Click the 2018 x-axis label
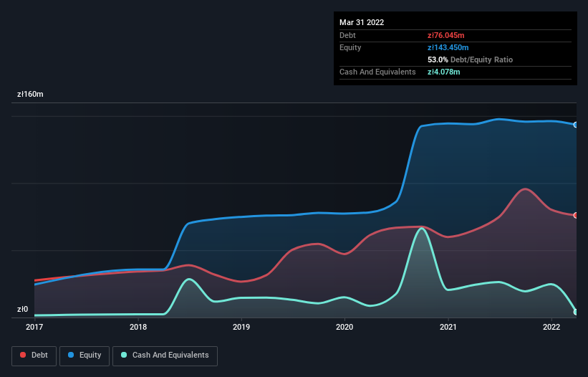The height and width of the screenshot is (377, 588). coord(138,327)
